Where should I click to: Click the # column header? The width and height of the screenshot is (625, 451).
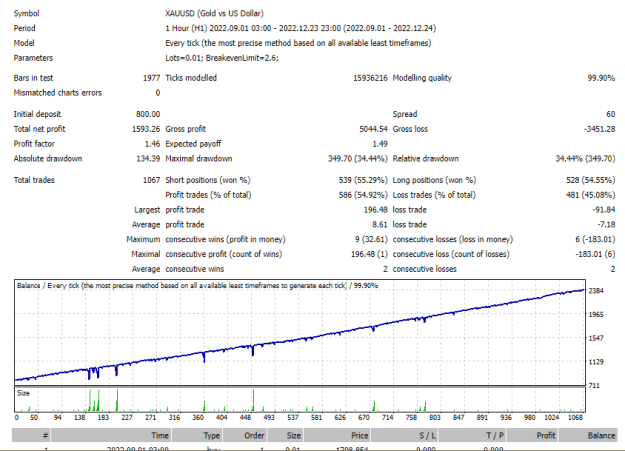pos(31,435)
